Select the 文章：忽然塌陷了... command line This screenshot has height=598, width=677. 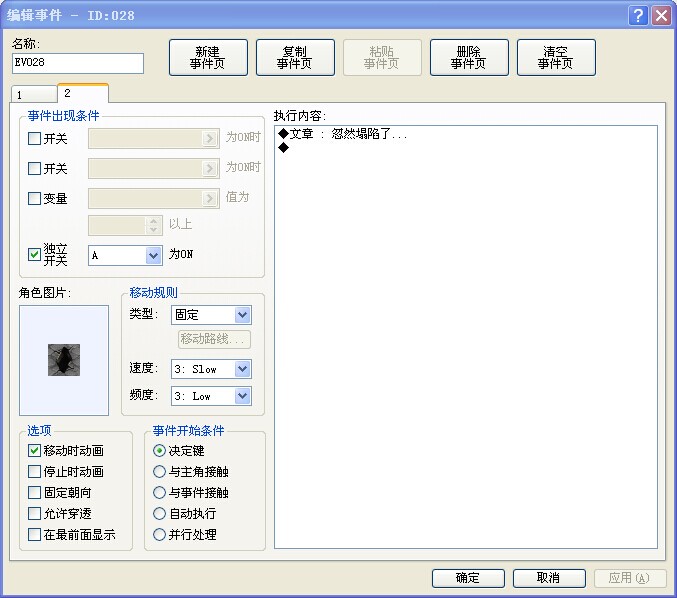coord(343,134)
